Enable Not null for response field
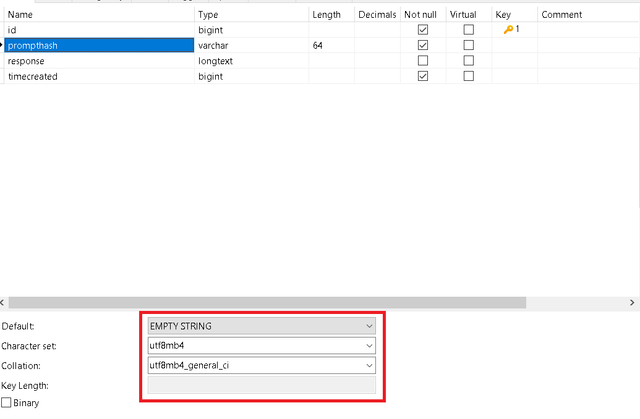 (x=423, y=61)
